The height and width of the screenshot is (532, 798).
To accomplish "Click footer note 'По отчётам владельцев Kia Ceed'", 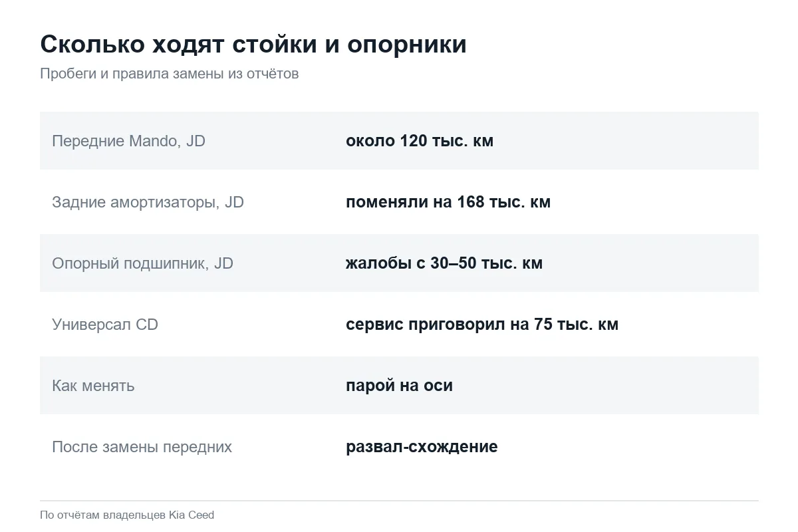I will (127, 515).
